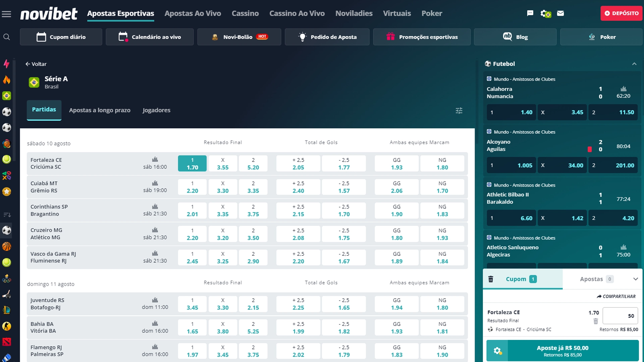Open Promoções esportivas shortcut
Image resolution: width=644 pixels, height=362 pixels.
pos(422,37)
